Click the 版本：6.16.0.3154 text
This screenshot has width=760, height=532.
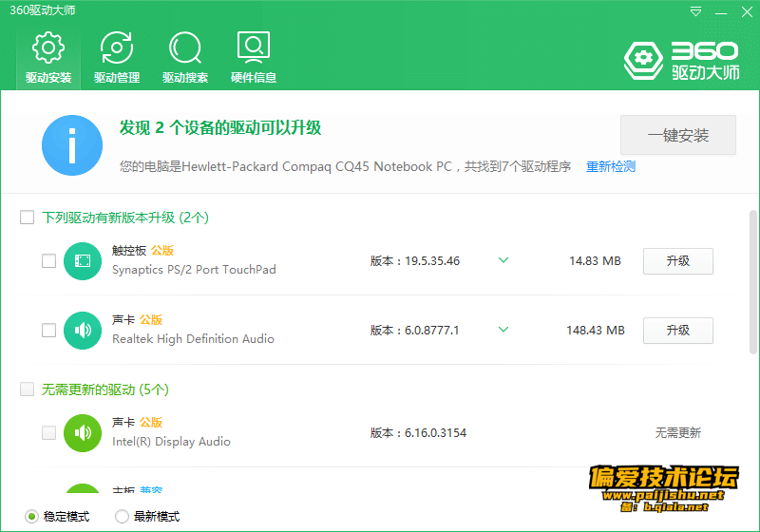[418, 432]
